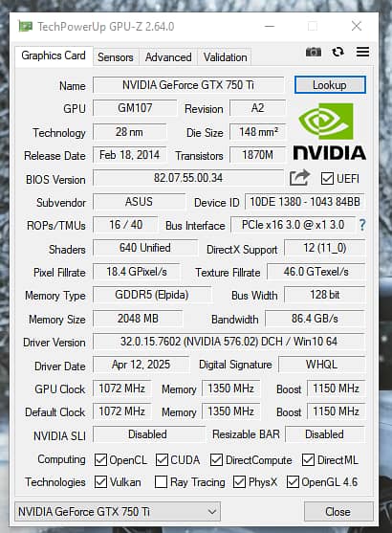
Task: Open the hamburger menu icon
Action: pyautogui.click(x=362, y=52)
